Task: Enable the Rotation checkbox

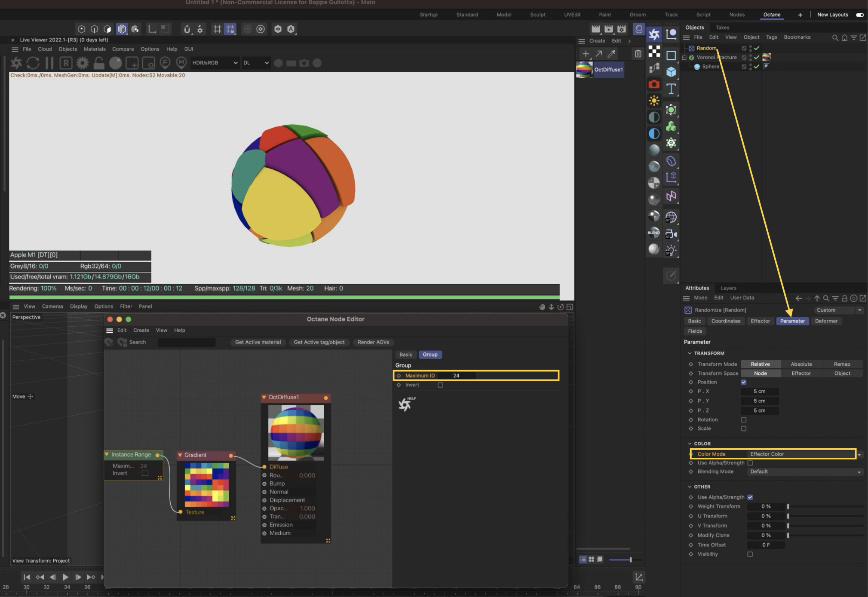Action: 743,420
